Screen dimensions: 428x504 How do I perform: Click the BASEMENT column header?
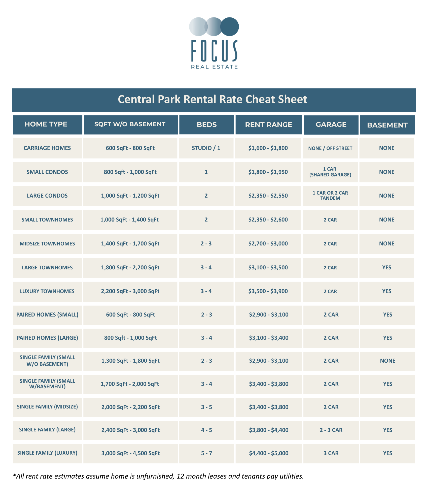(387, 125)
